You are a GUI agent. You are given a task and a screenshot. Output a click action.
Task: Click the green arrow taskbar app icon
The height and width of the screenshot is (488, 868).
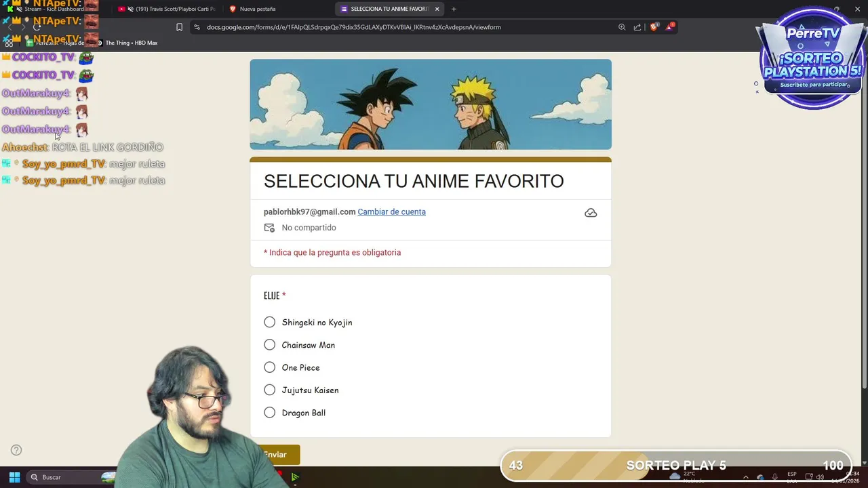click(x=295, y=477)
